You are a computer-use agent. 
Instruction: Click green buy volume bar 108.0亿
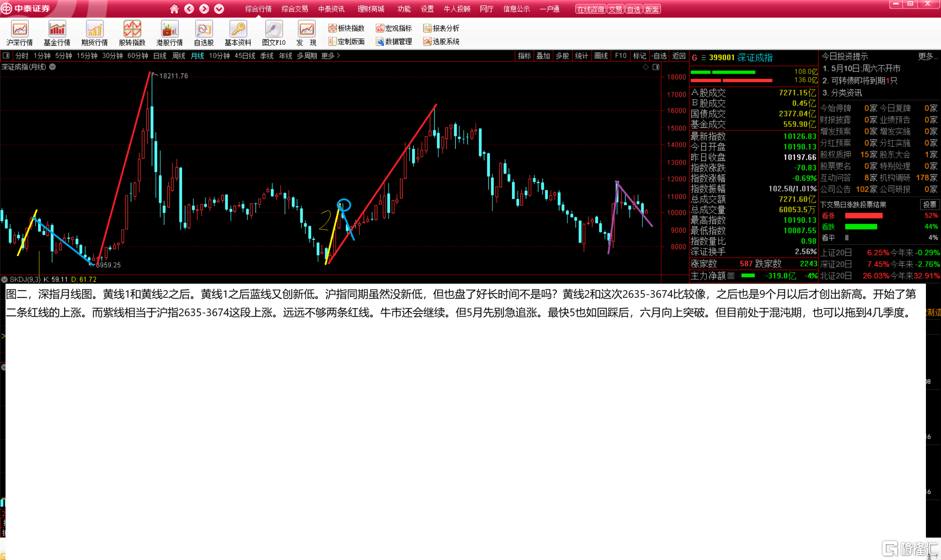click(x=723, y=72)
